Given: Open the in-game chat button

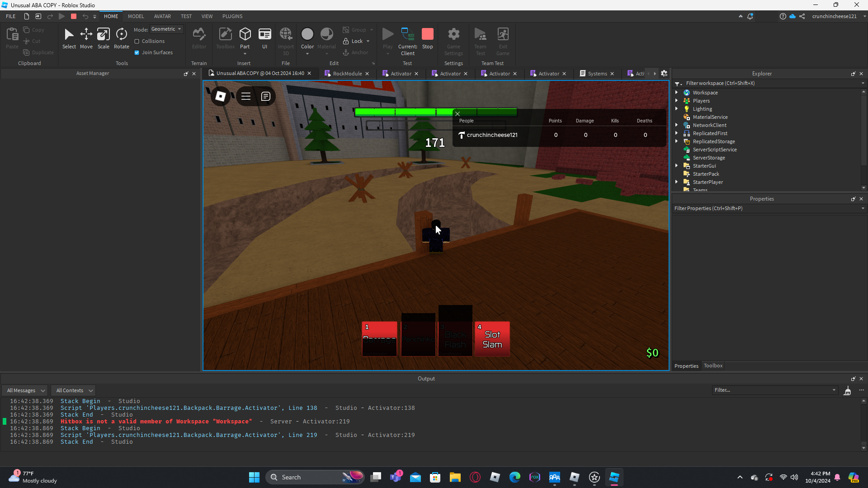Looking at the screenshot, I should coord(266,96).
